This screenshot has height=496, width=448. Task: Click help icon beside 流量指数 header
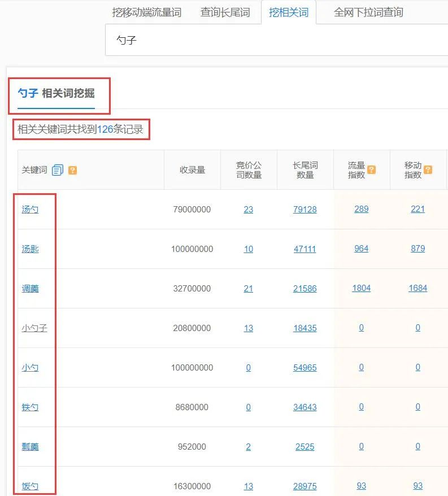pos(371,169)
